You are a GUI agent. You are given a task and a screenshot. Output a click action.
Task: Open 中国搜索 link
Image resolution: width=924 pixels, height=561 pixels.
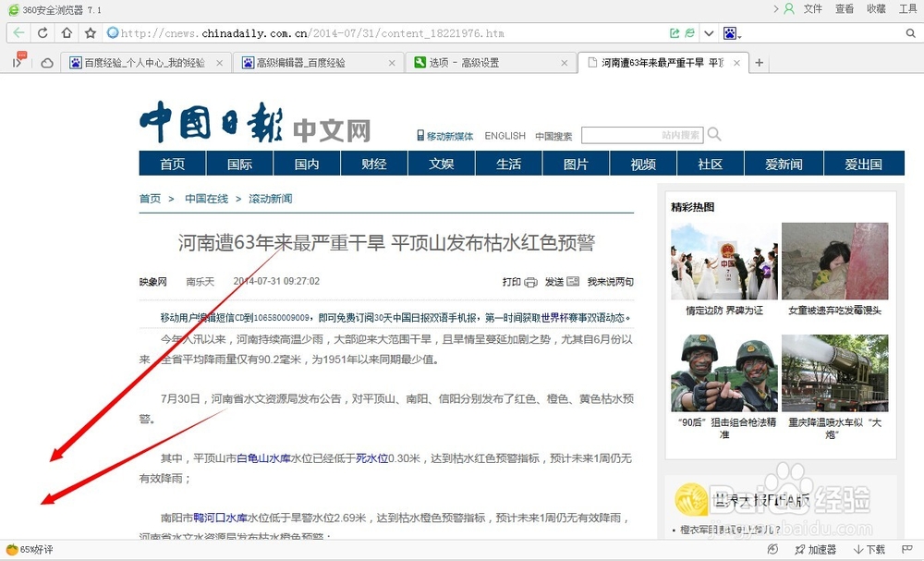point(553,136)
